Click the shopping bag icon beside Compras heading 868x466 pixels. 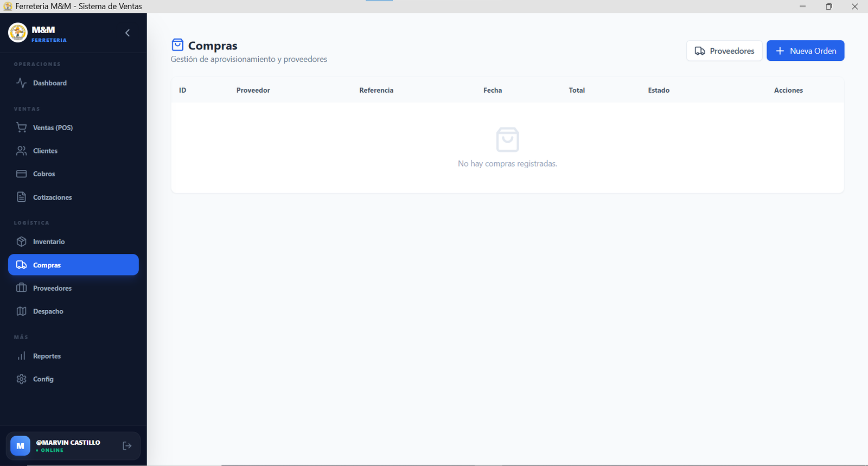point(177,44)
